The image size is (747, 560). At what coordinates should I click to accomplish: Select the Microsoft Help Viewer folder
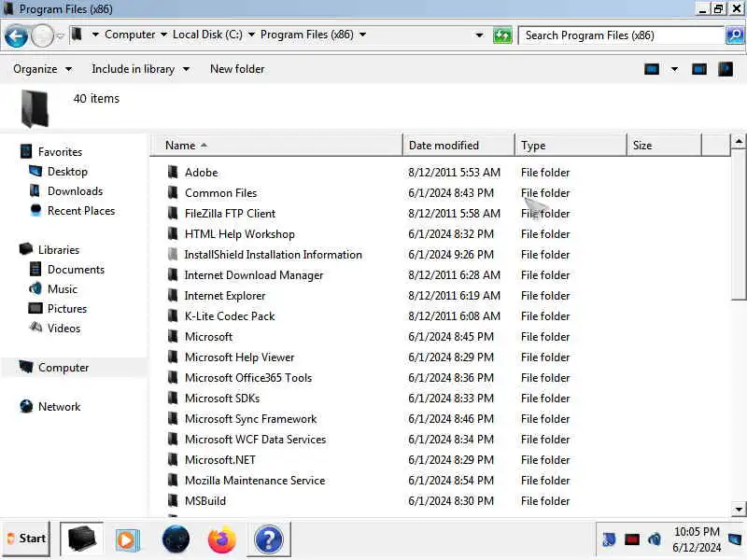click(x=239, y=357)
